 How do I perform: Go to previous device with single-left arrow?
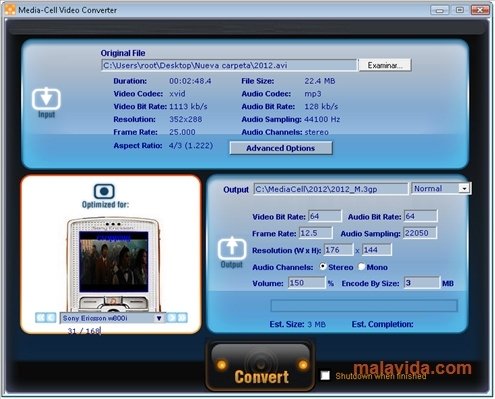click(51, 317)
